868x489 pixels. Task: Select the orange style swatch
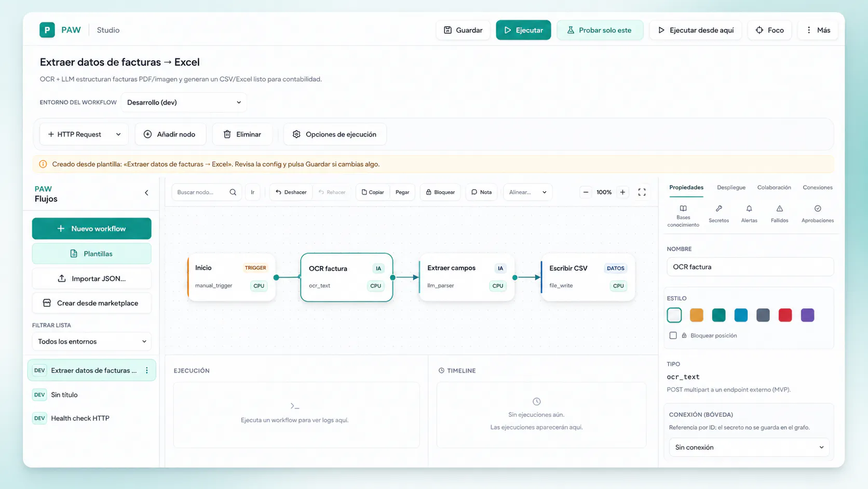697,315
